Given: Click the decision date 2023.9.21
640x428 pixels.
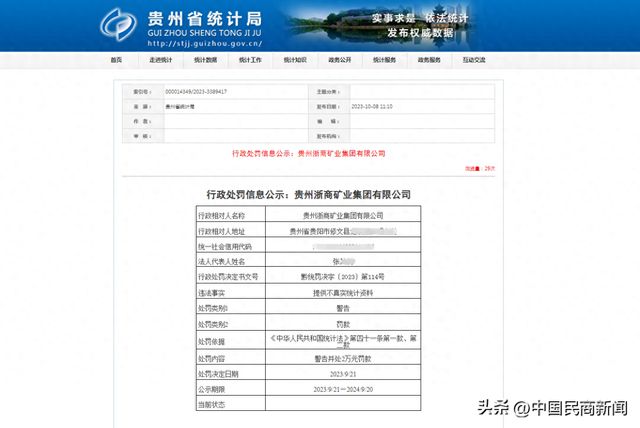Looking at the screenshot, I should pyautogui.click(x=343, y=374).
